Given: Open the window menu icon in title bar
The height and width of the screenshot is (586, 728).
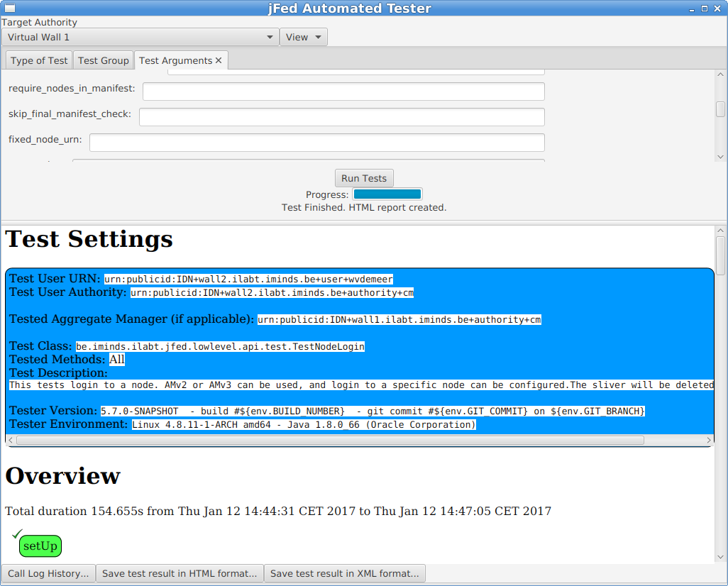Looking at the screenshot, I should pos(9,8).
